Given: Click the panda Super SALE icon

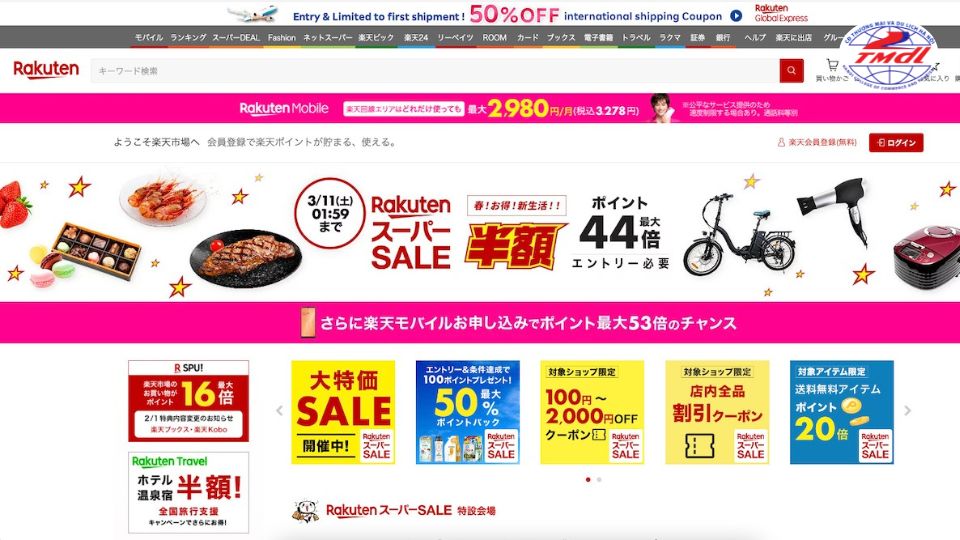Looking at the screenshot, I should 305,511.
